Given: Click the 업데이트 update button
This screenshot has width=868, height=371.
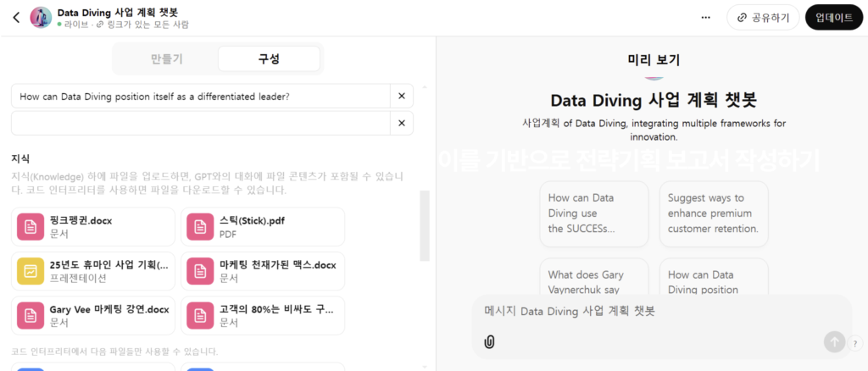Looking at the screenshot, I should click(833, 17).
